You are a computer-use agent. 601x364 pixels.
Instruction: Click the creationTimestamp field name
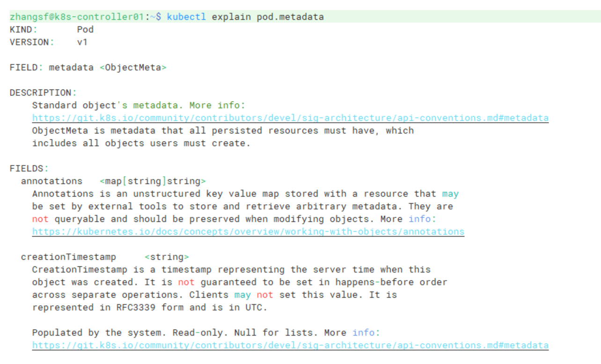coord(68,257)
